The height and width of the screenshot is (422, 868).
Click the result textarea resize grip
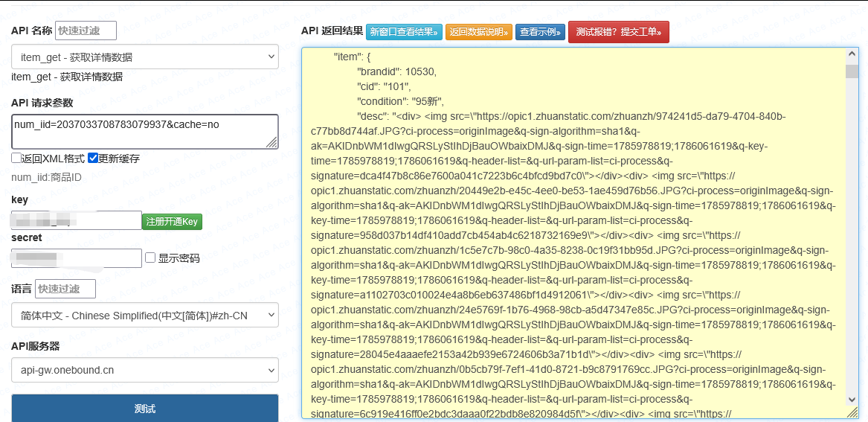point(852,412)
